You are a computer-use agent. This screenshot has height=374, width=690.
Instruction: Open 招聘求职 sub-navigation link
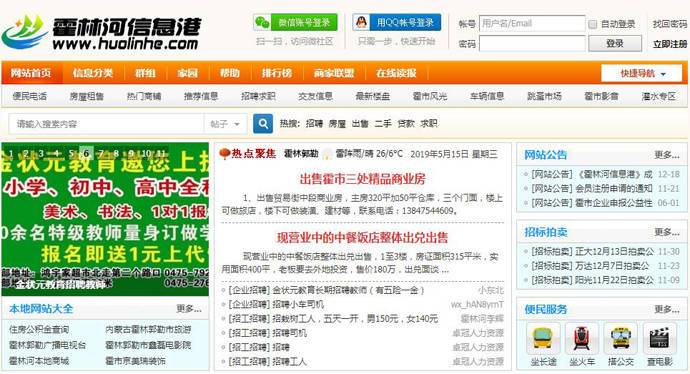[x=258, y=96]
